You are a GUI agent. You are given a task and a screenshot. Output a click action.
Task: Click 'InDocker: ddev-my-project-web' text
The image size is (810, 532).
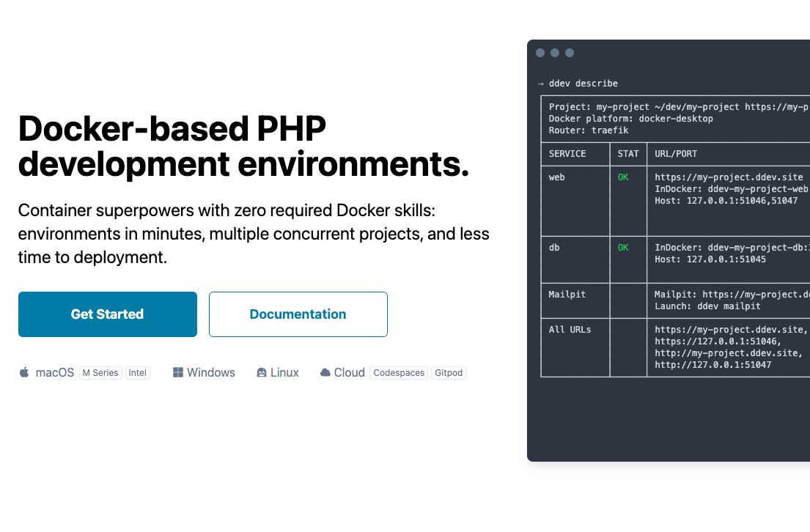pos(732,189)
